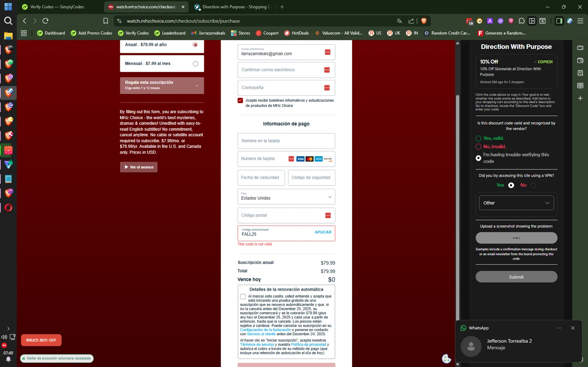
Task: Toggle the BRUCE-BOT: OFF button
Action: point(41,340)
